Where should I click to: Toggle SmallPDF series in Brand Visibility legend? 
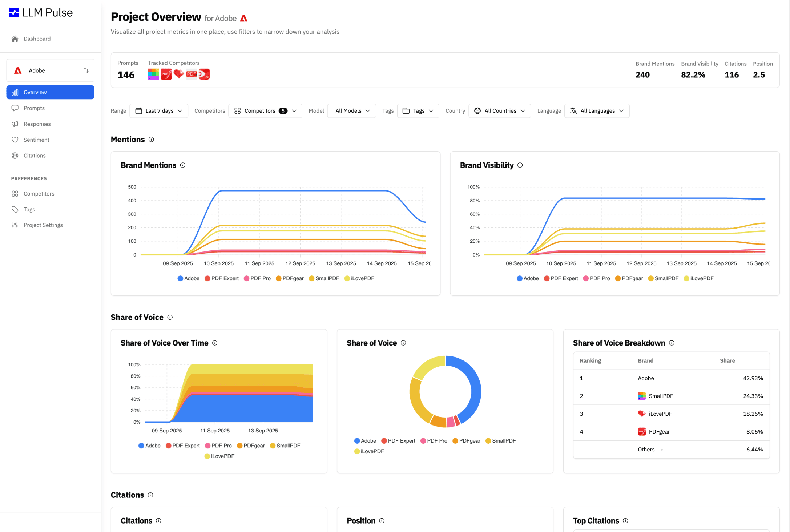[x=663, y=278]
